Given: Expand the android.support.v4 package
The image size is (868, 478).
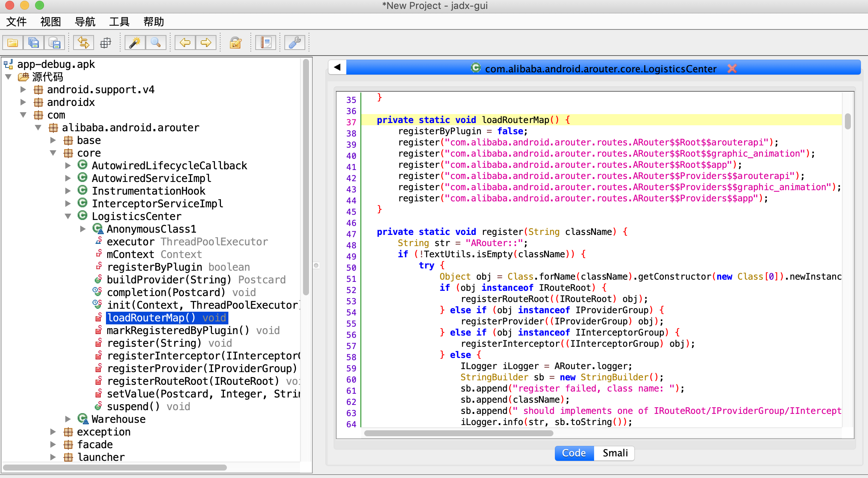Looking at the screenshot, I should point(23,89).
